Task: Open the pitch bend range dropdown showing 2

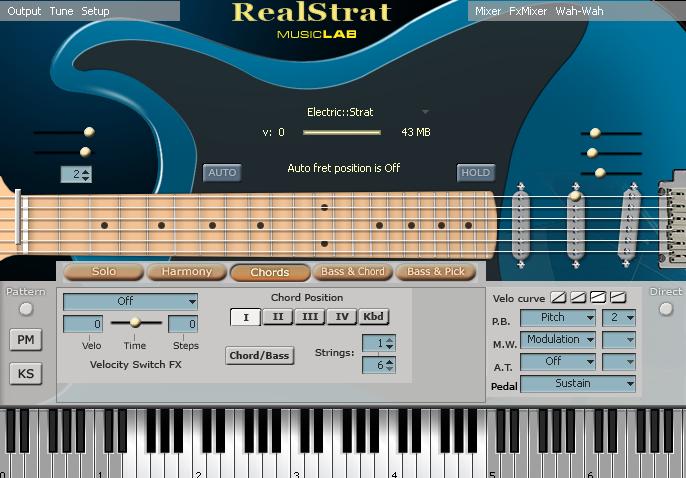Action: (x=619, y=318)
